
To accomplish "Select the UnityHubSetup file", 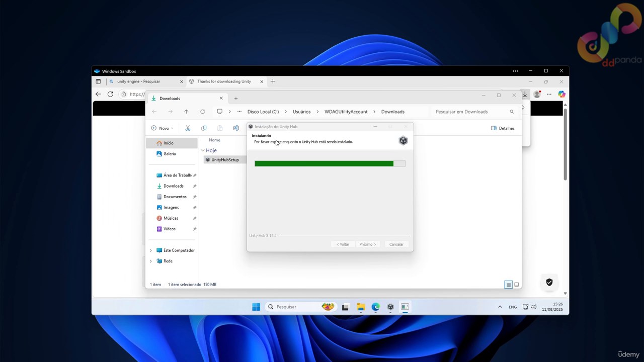I will 225,160.
